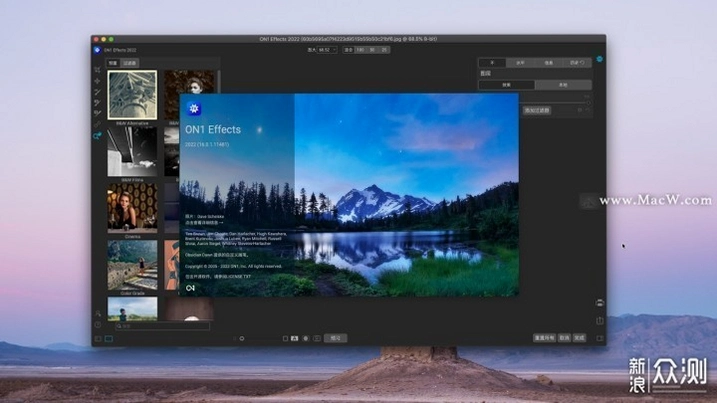The height and width of the screenshot is (403, 717).
Task: Click the 完成 done button
Action: (x=579, y=338)
